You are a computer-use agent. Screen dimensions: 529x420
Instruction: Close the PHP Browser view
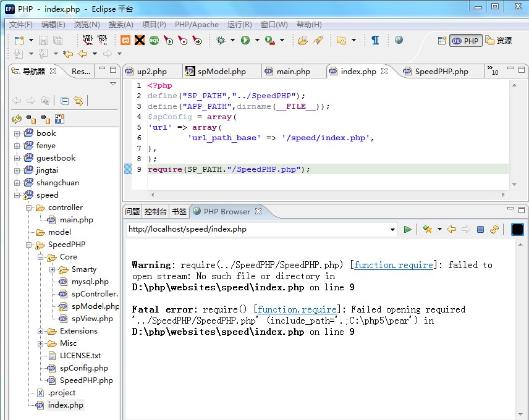[258, 211]
